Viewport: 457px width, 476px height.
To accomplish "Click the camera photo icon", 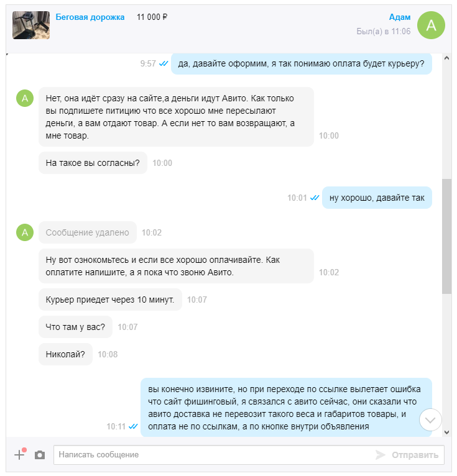I will [x=40, y=455].
